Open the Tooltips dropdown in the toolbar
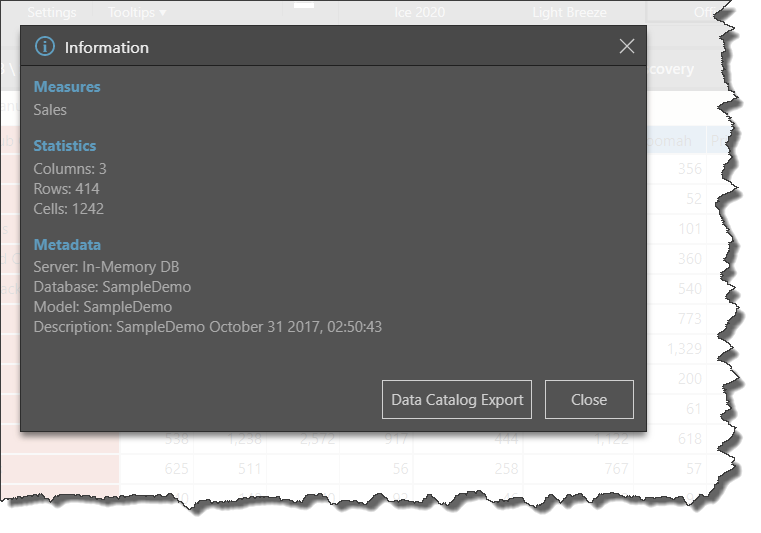The height and width of the screenshot is (533, 761). (137, 13)
